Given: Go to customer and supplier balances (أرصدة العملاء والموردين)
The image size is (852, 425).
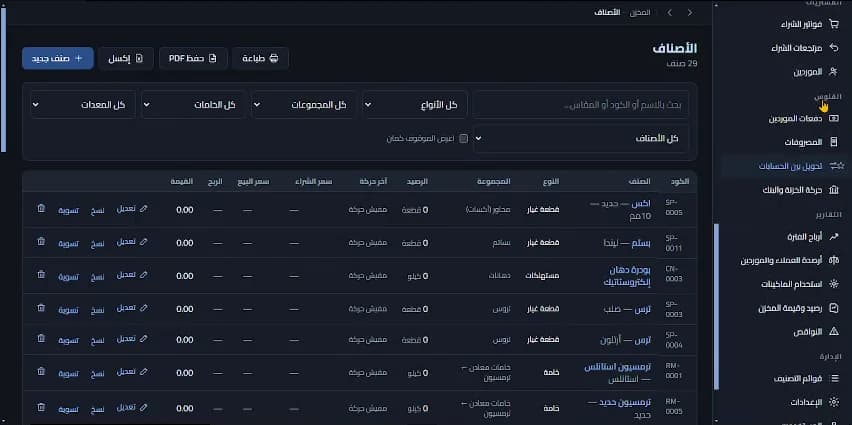Looking at the screenshot, I should point(781,260).
